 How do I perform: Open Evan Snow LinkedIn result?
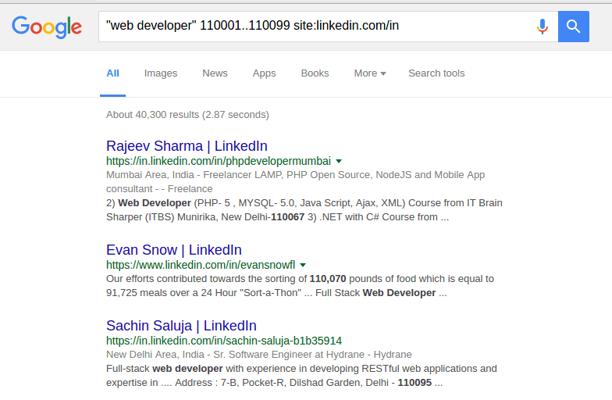[174, 250]
